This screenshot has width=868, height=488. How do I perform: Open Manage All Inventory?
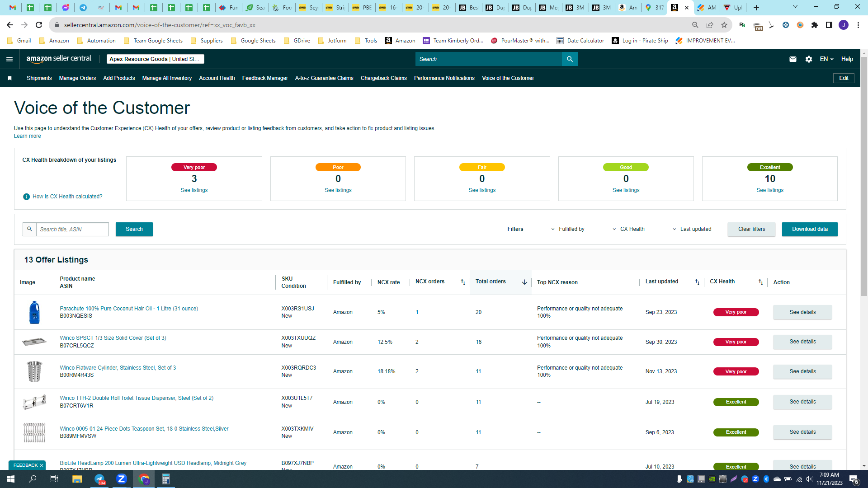click(x=167, y=78)
